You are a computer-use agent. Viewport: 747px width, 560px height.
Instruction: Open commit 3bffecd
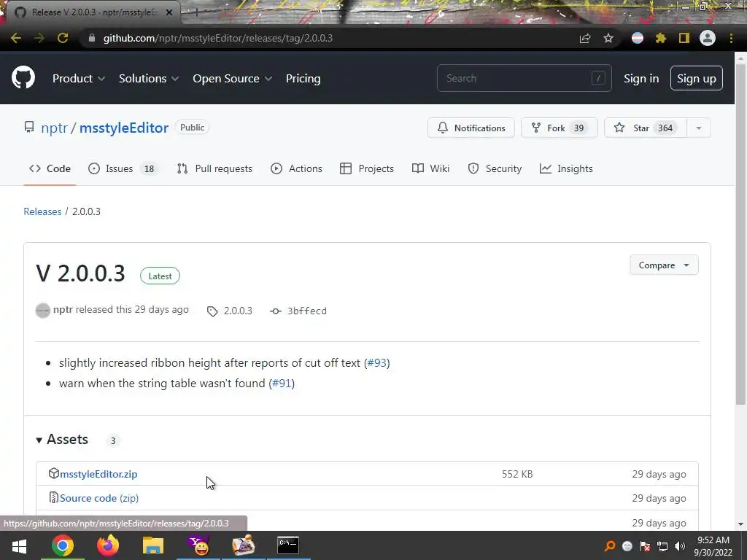pyautogui.click(x=307, y=311)
